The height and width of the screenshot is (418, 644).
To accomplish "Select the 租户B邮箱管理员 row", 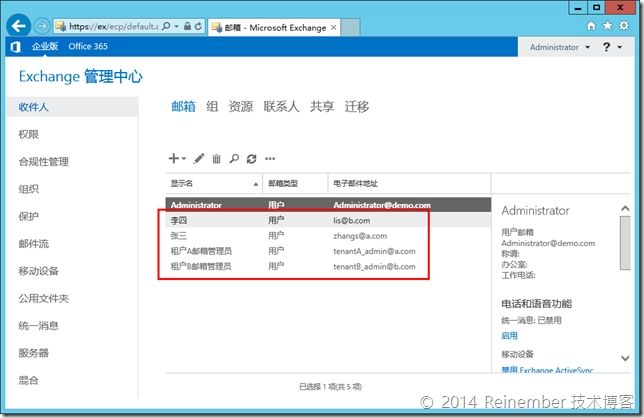I will pyautogui.click(x=328, y=266).
